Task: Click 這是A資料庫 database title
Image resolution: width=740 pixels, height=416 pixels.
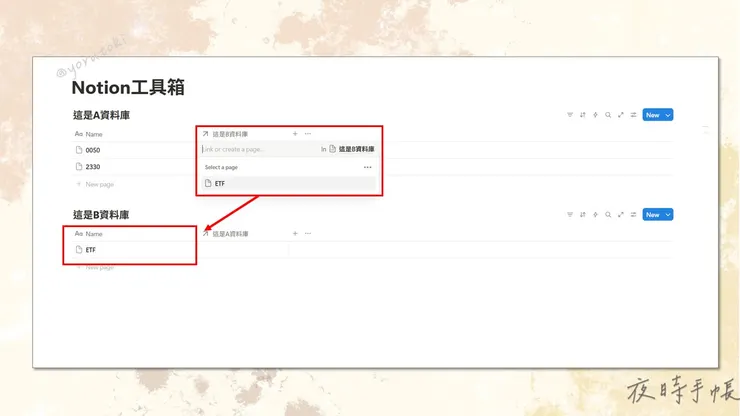Action: coord(101,115)
